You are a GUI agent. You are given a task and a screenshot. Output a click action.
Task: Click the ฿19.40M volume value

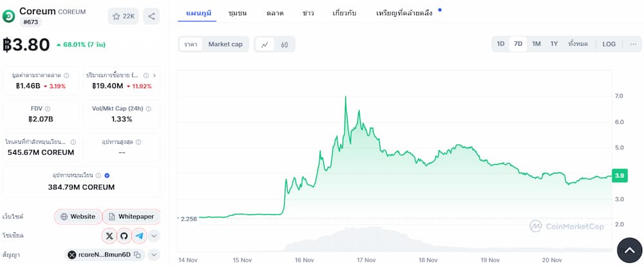point(108,86)
